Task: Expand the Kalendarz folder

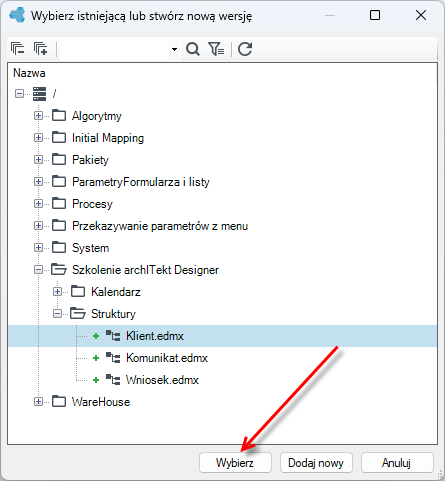Action: click(57, 292)
